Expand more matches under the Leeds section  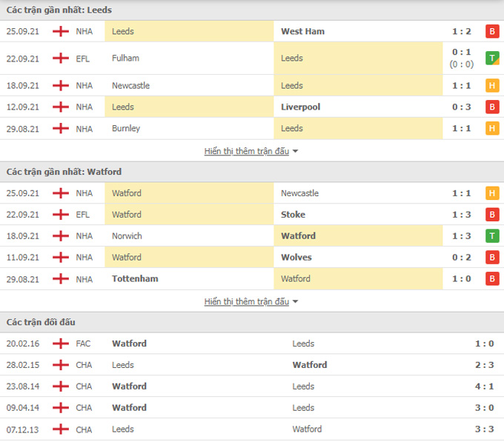pyautogui.click(x=247, y=151)
